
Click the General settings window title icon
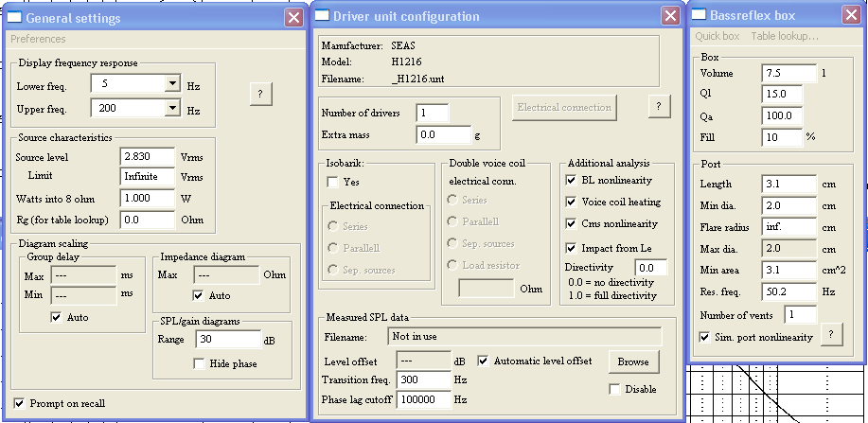14,17
